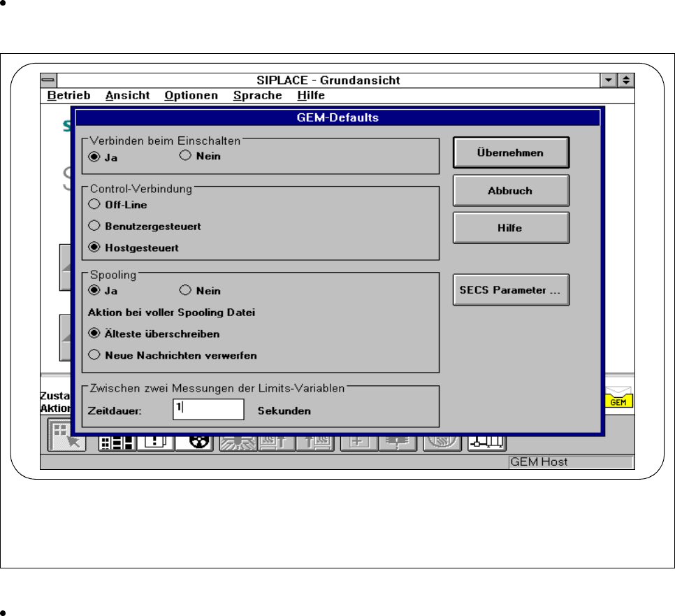Open the Hilfe menu in menu bar
The height and width of the screenshot is (616, 675).
(x=311, y=95)
